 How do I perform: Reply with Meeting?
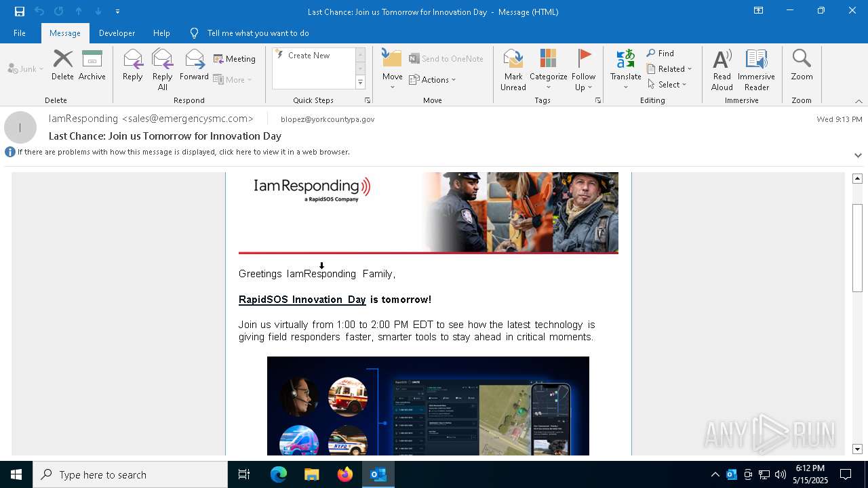[235, 59]
